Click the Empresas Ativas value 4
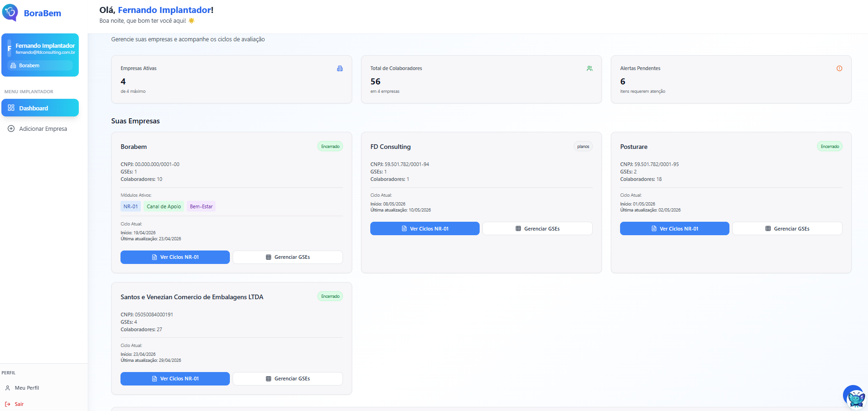This screenshot has width=868, height=411. (x=123, y=82)
